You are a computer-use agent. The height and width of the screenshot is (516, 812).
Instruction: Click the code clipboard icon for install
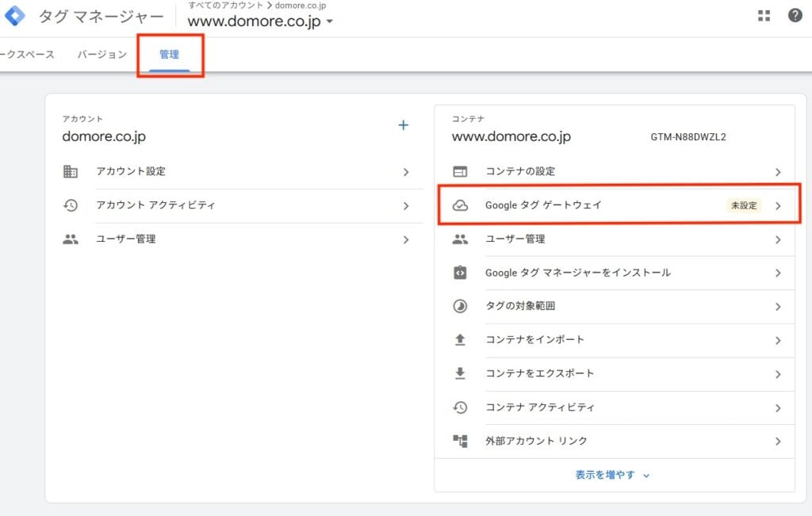(460, 273)
